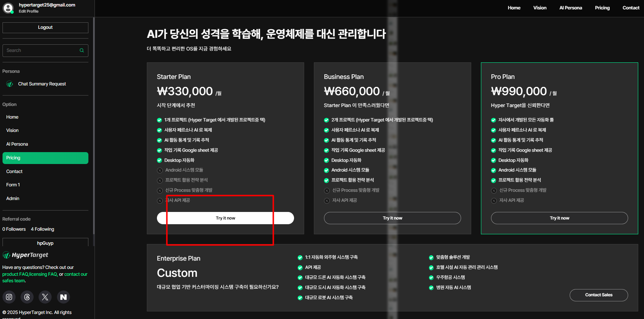Open the X (Twitter) social icon
Image resolution: width=644 pixels, height=319 pixels.
[45, 297]
